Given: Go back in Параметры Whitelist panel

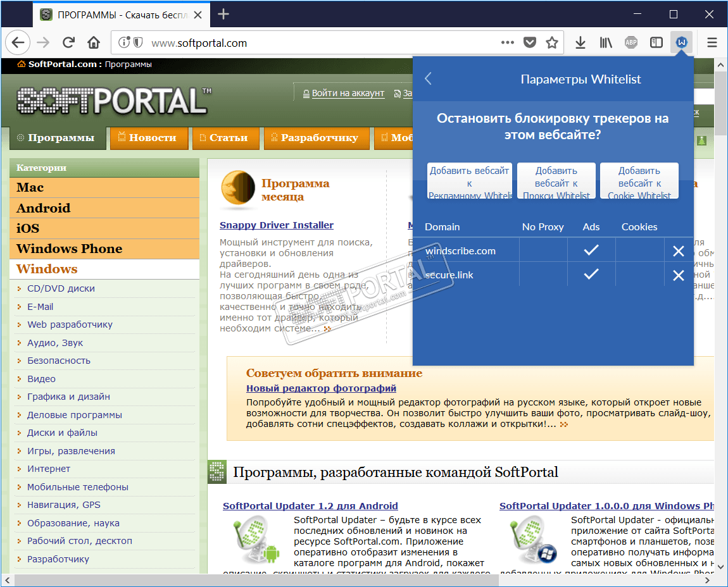Looking at the screenshot, I should 428,79.
